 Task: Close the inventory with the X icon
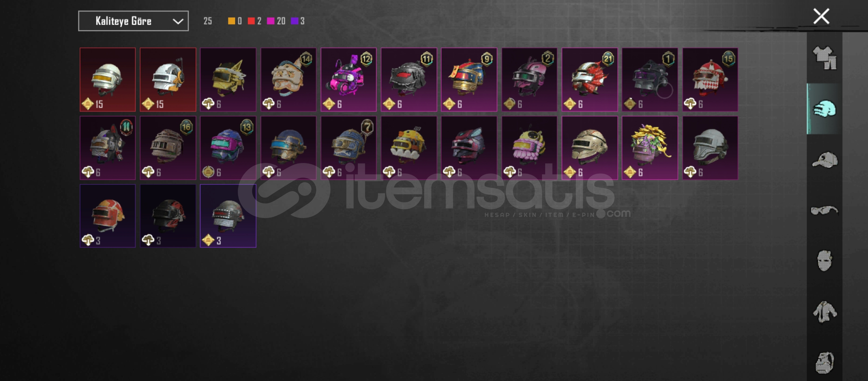pyautogui.click(x=821, y=16)
